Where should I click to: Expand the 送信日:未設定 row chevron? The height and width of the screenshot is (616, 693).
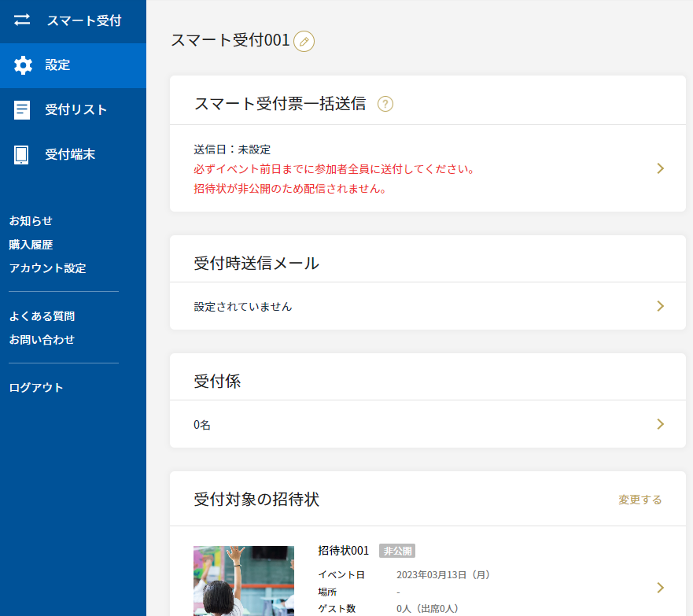pos(660,168)
